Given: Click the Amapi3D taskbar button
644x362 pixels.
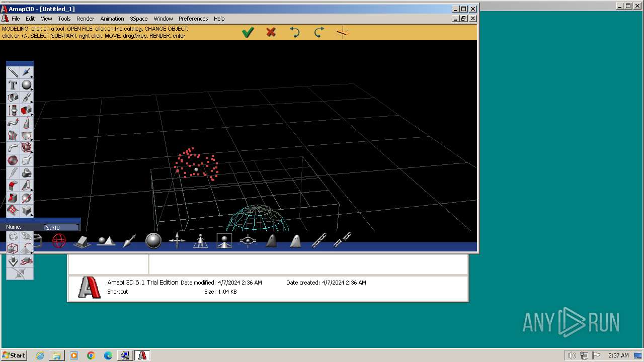Looking at the screenshot, I should pos(142,355).
